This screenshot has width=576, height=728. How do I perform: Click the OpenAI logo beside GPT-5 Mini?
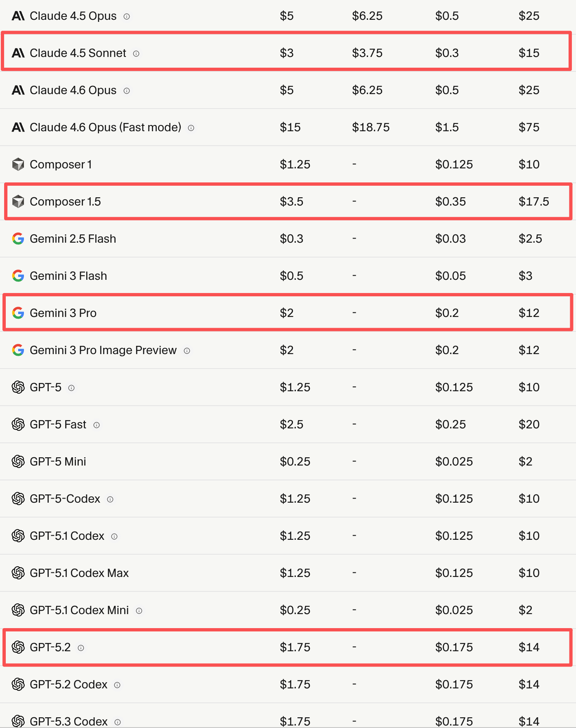coord(18,461)
